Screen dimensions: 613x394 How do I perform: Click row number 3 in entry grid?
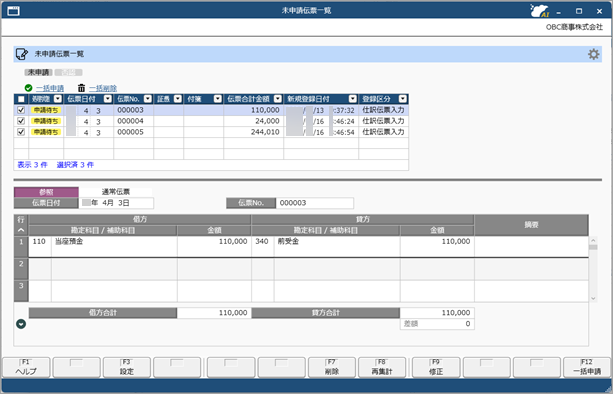tap(21, 291)
